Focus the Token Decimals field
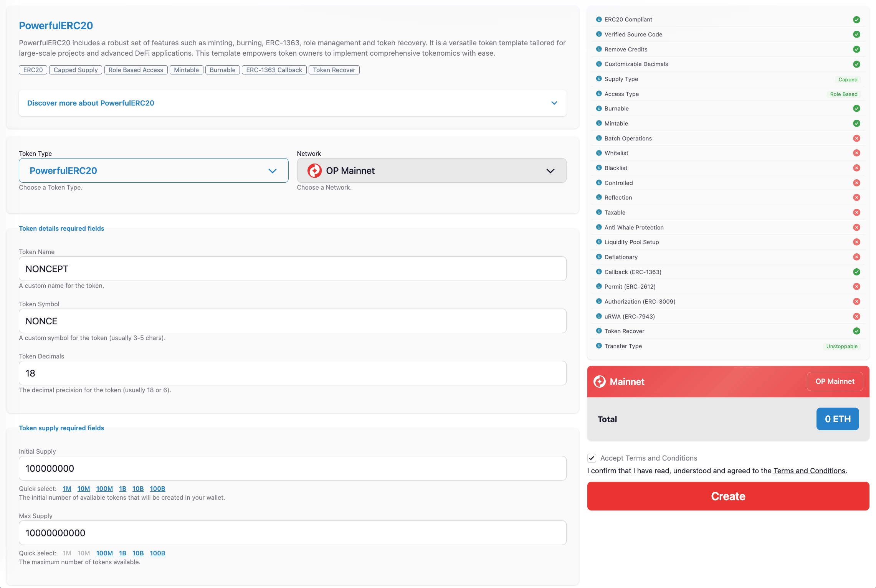Image resolution: width=876 pixels, height=588 pixels. coord(293,373)
